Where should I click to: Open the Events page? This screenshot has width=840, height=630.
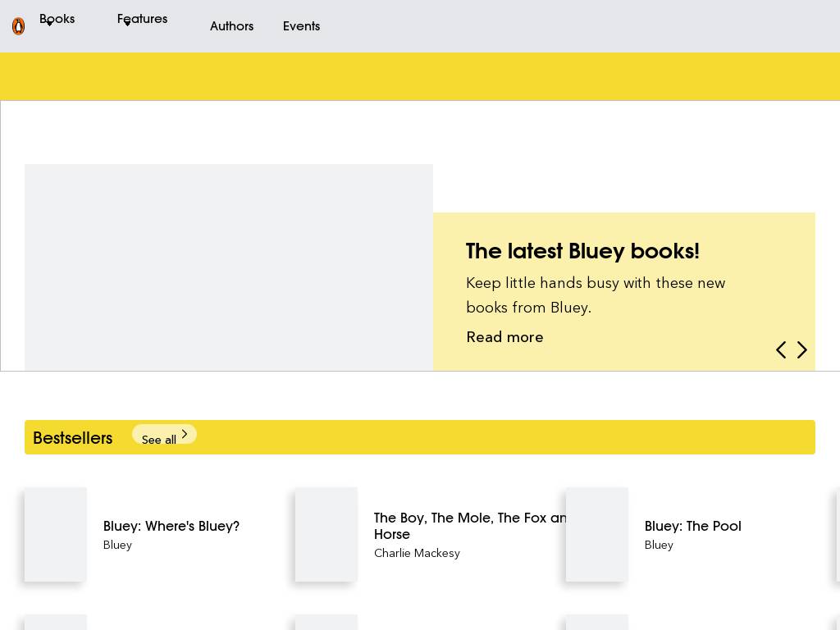pos(301,26)
